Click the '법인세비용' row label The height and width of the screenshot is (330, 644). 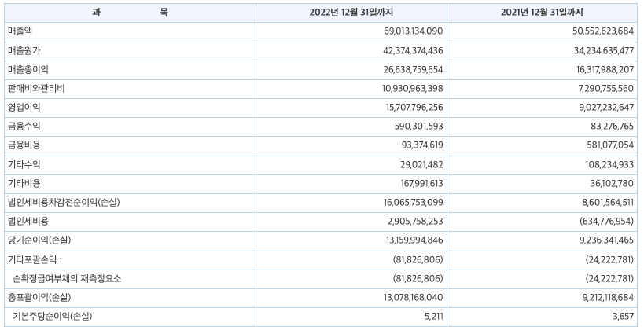[28, 221]
